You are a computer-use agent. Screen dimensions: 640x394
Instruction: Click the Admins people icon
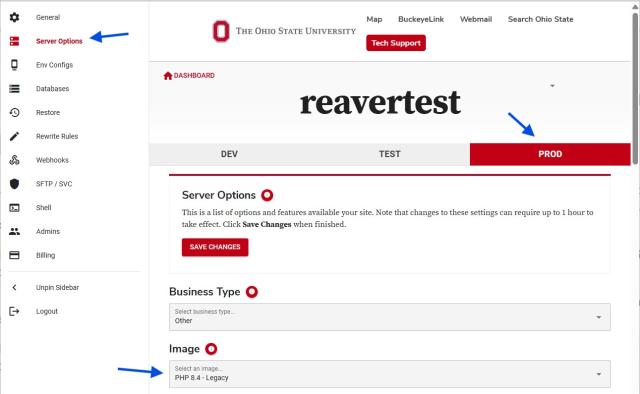pos(14,232)
